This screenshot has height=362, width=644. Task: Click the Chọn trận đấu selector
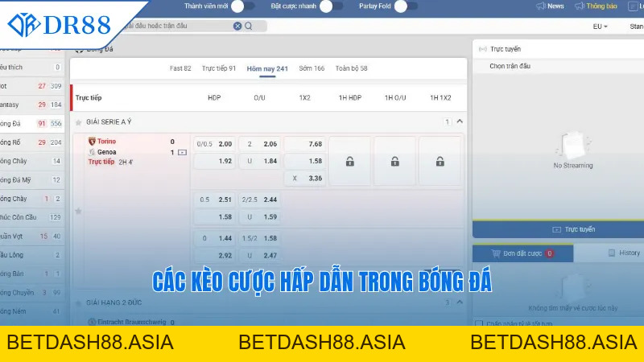pos(510,66)
